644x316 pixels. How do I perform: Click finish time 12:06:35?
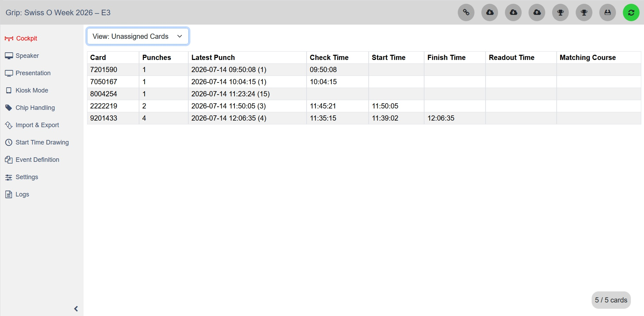tap(441, 118)
